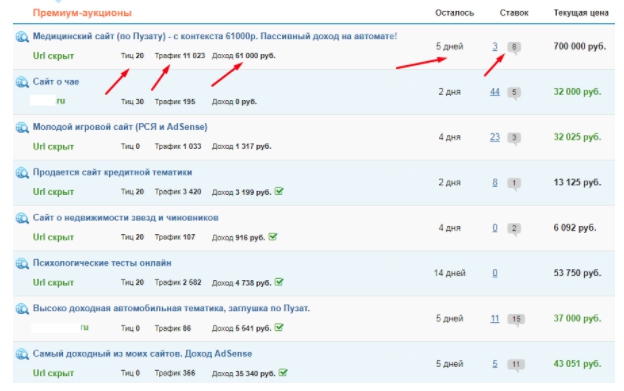Image resolution: width=624 pixels, height=391 pixels.
Task: Open Психологические тесты онлайн listing
Action: pyautogui.click(x=102, y=263)
